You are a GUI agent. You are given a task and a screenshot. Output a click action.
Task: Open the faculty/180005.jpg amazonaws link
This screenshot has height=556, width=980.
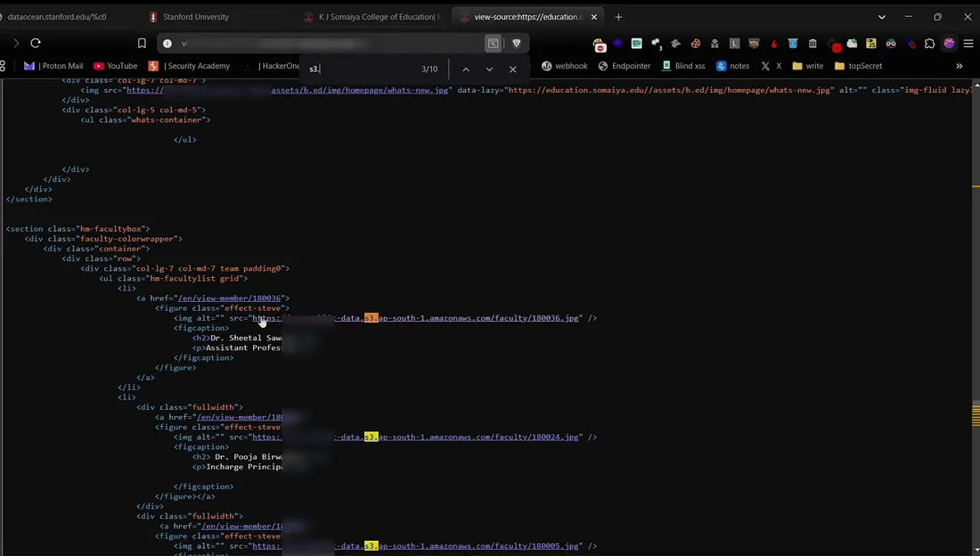pyautogui.click(x=416, y=546)
